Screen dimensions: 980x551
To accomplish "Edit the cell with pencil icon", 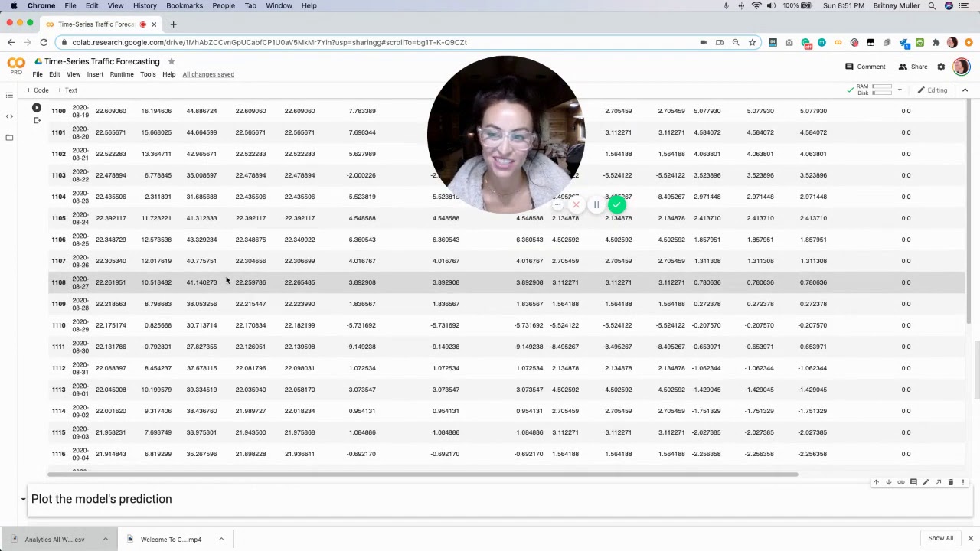I will click(926, 482).
